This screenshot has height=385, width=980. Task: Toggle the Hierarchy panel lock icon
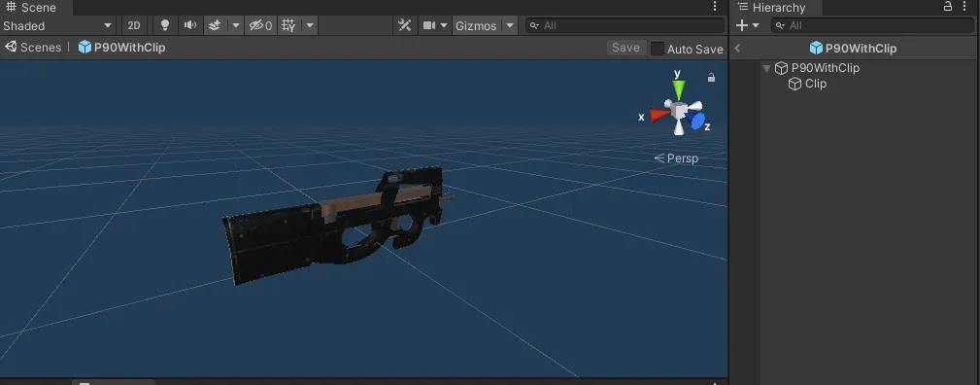[x=948, y=6]
